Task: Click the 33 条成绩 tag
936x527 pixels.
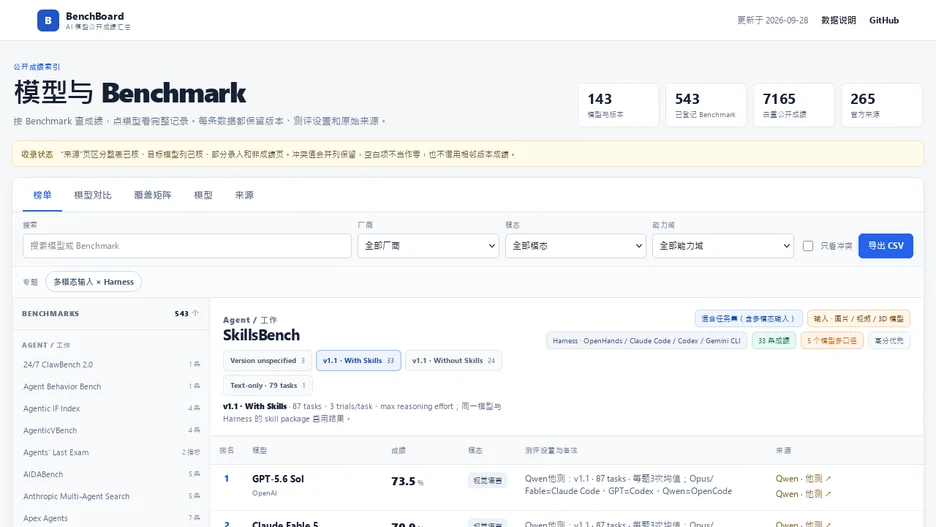Action: tap(774, 341)
